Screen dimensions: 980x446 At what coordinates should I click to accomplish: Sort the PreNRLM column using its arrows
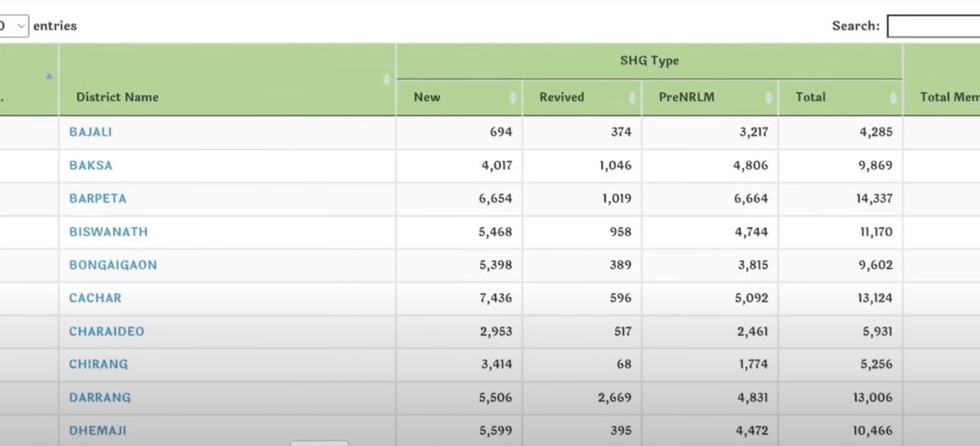click(768, 97)
